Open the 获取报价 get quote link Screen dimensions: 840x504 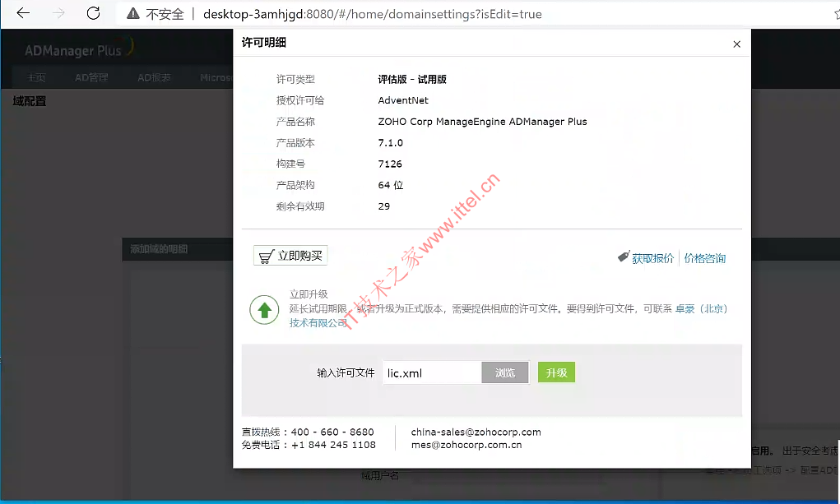pyautogui.click(x=652, y=259)
